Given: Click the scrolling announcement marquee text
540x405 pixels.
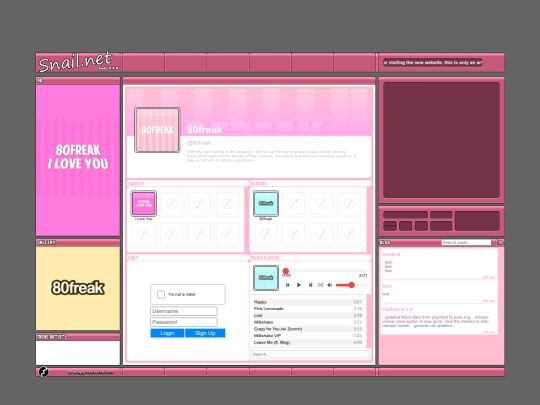Looking at the screenshot, I should 433,63.
